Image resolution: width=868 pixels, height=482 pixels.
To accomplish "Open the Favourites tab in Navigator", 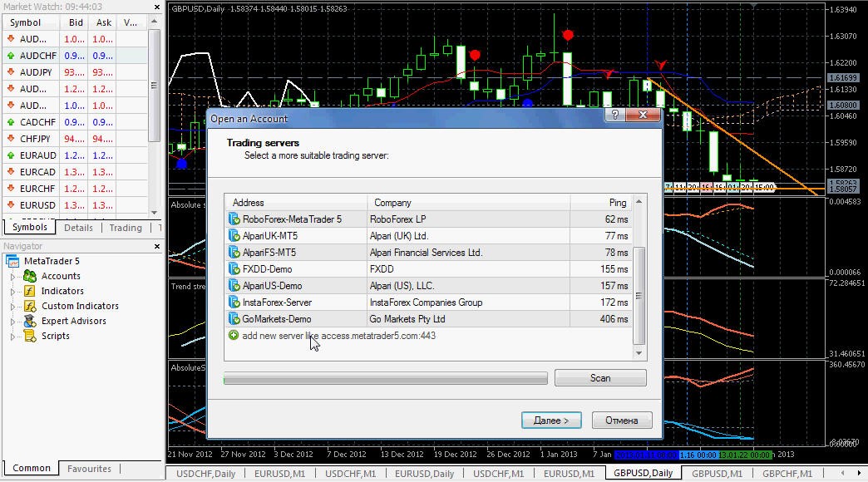I will pos(89,469).
